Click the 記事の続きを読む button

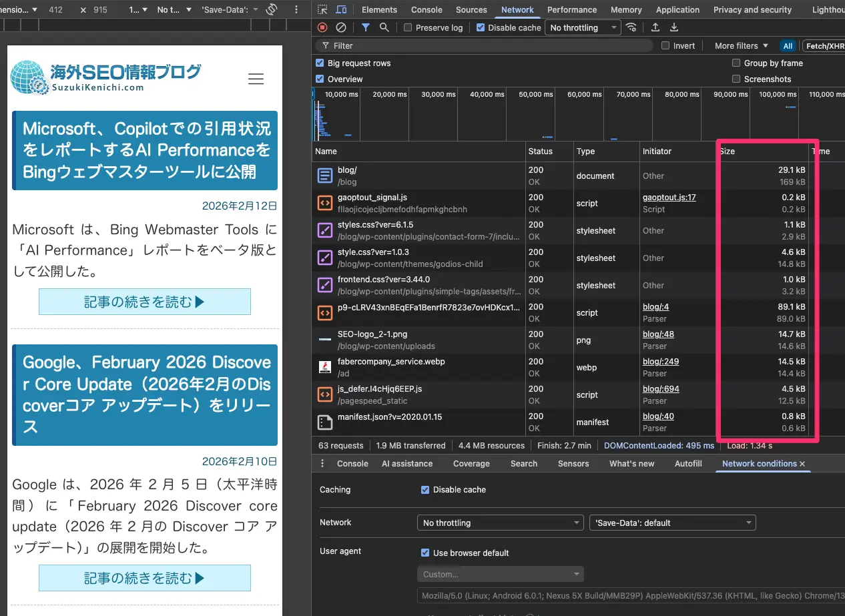click(x=144, y=302)
